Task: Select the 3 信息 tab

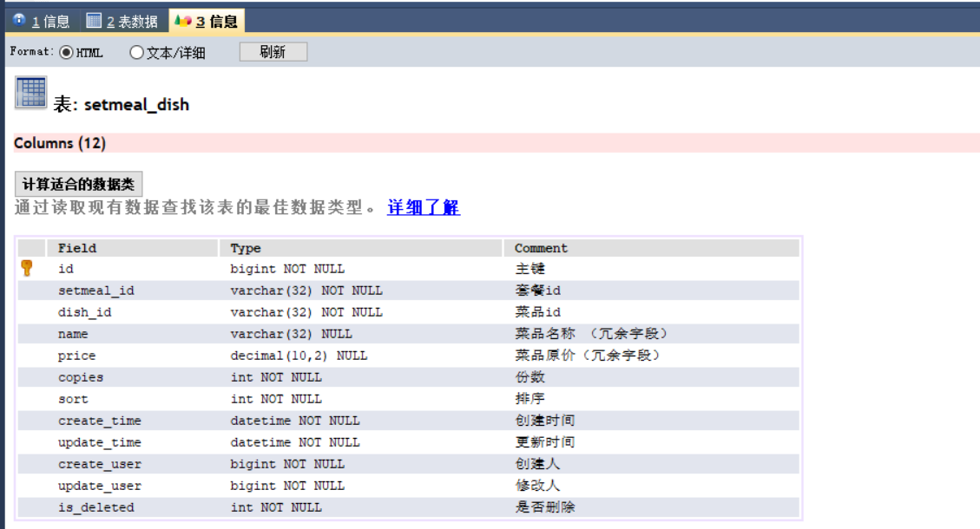Action: 207,21
